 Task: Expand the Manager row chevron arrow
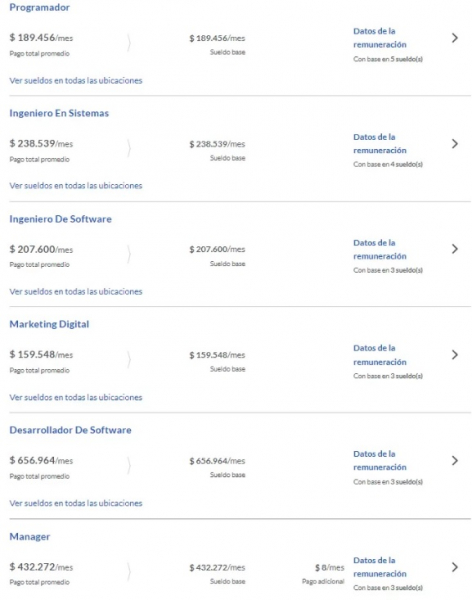[454, 567]
